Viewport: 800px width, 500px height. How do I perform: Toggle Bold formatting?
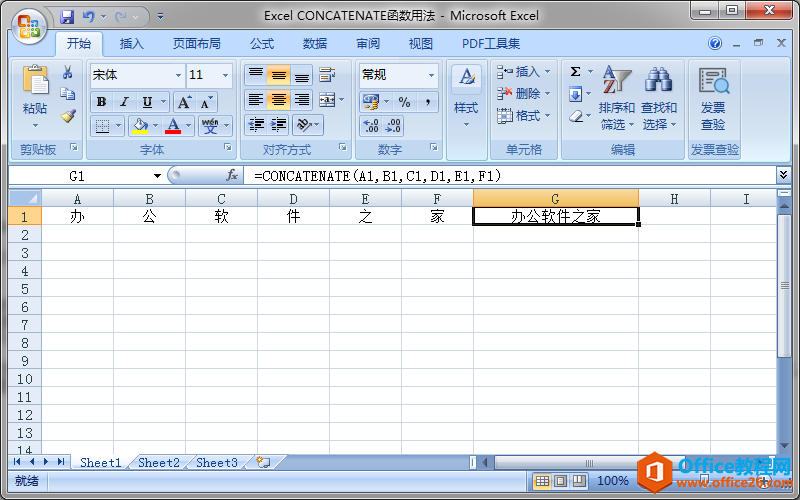click(101, 102)
